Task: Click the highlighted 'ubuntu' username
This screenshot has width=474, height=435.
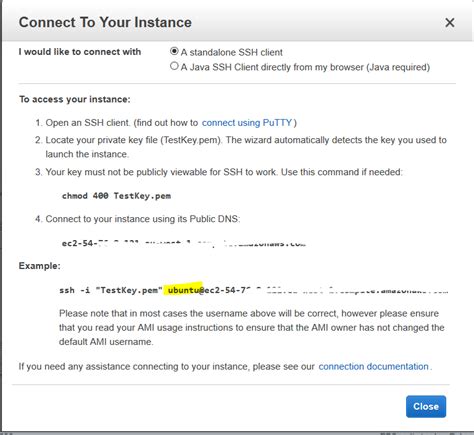Action: [183, 290]
